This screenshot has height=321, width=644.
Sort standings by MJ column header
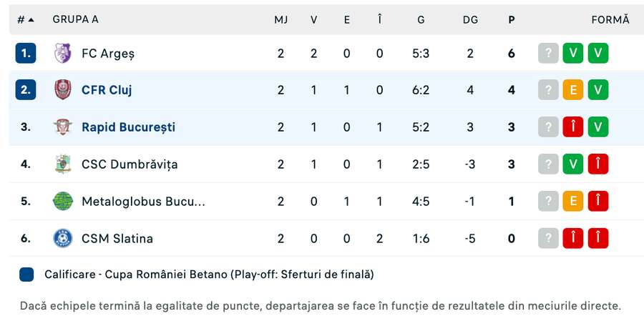[281, 19]
